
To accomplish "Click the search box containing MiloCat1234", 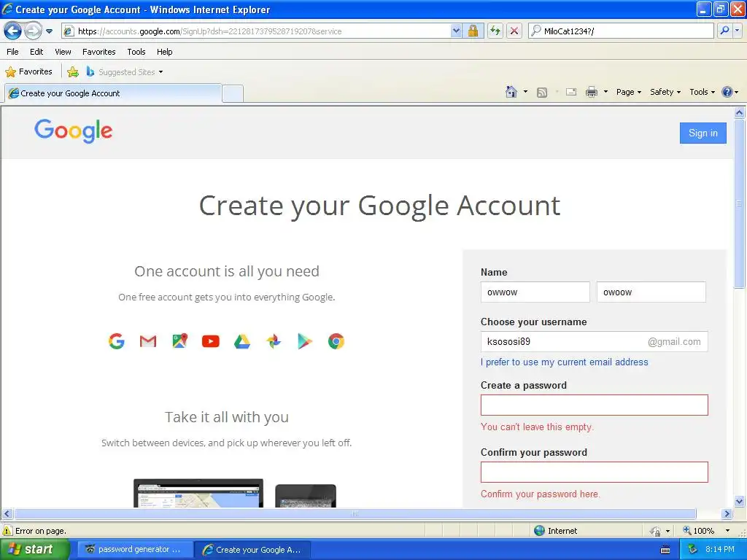I will coord(621,31).
